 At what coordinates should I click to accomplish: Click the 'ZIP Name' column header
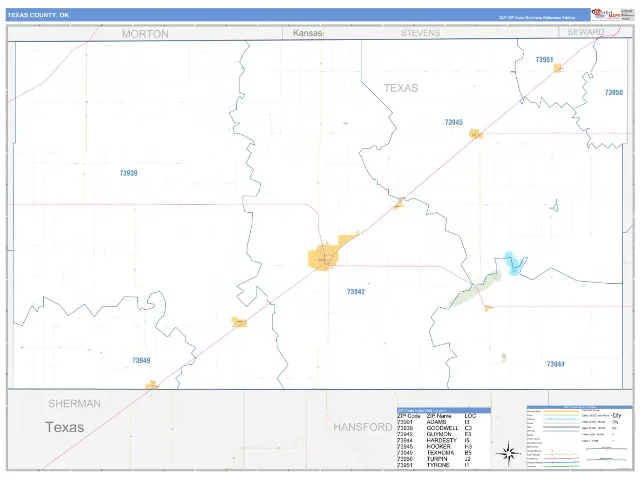click(439, 416)
